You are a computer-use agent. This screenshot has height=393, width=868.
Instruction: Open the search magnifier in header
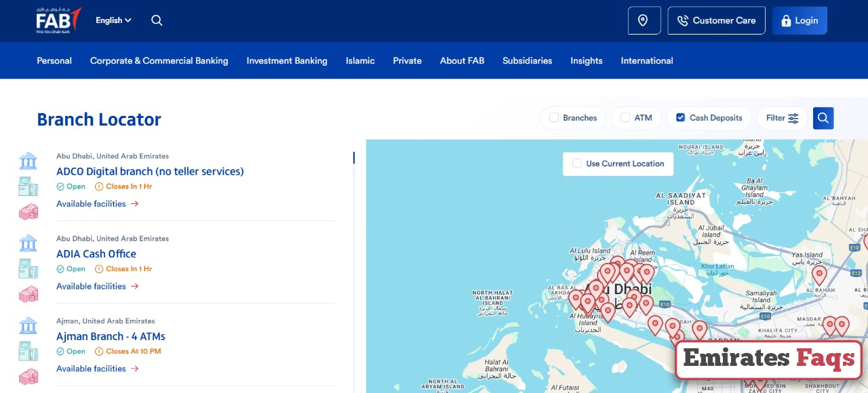tap(157, 20)
